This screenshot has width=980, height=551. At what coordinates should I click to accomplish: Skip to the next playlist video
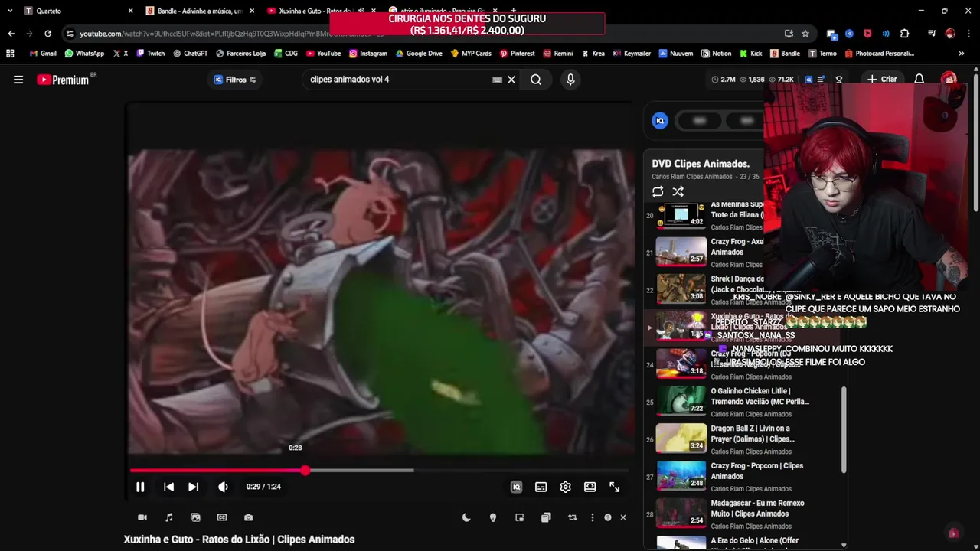tap(193, 487)
